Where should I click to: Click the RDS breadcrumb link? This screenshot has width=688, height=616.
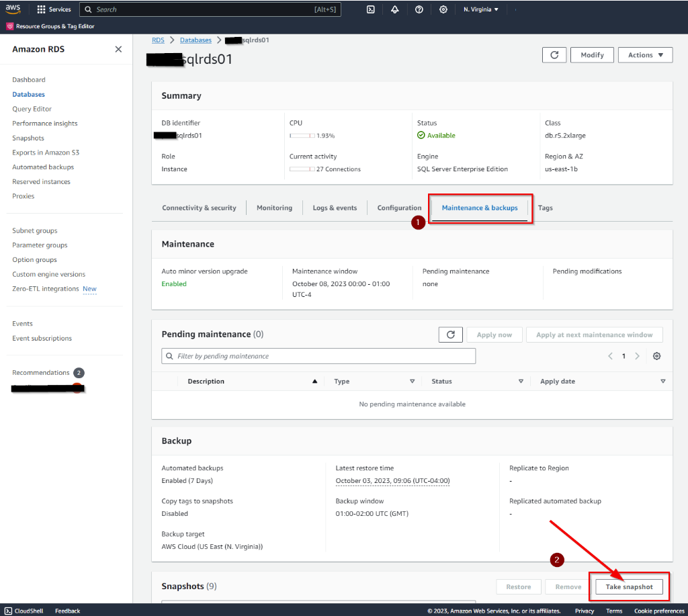tap(158, 40)
